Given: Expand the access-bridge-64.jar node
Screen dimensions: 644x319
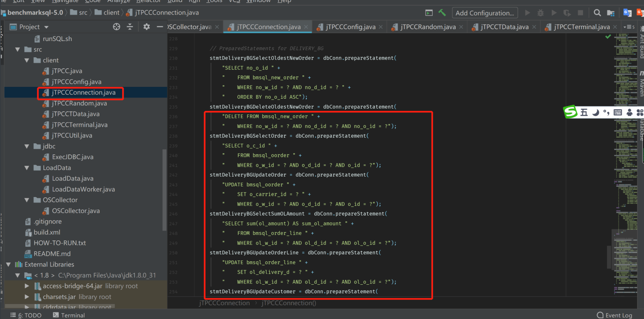Looking at the screenshot, I should [x=27, y=286].
